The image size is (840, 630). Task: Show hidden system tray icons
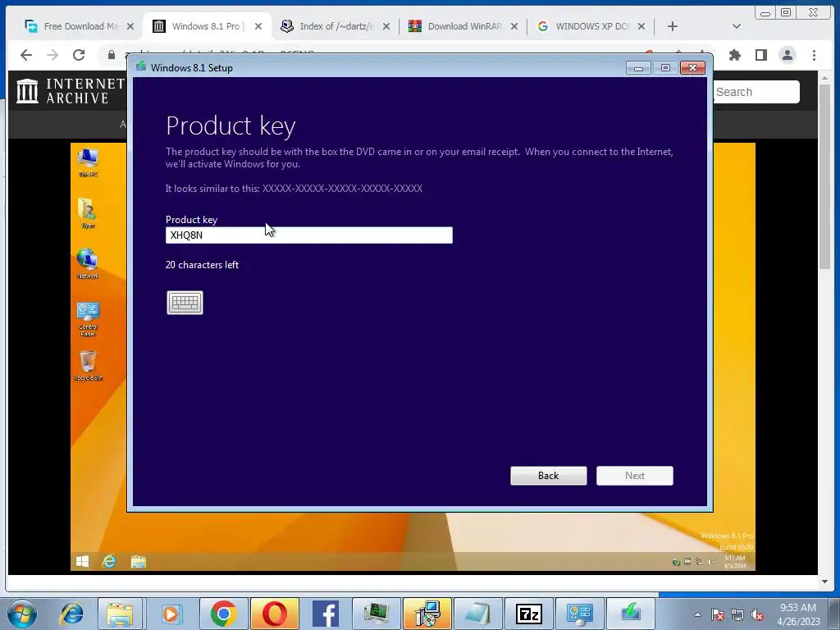[697, 614]
